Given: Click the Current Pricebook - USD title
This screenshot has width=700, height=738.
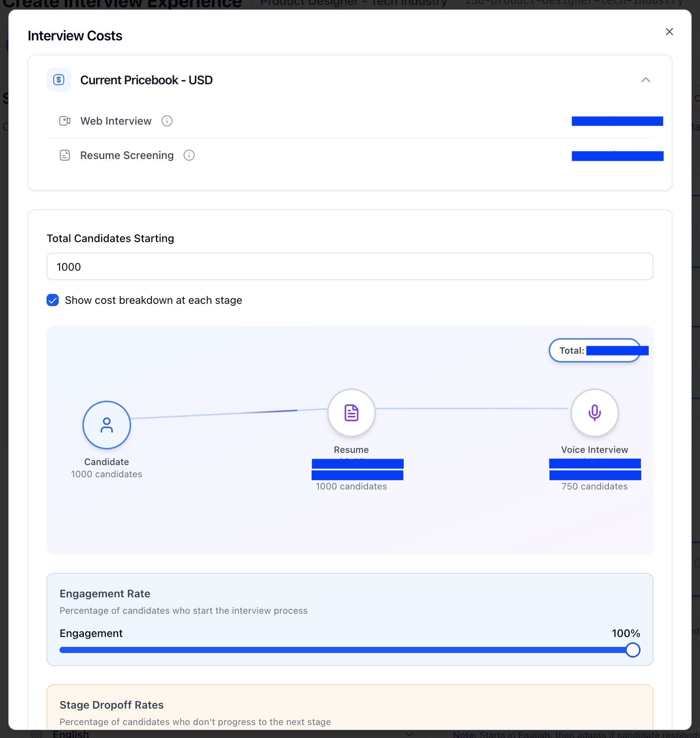Looking at the screenshot, I should pos(146,80).
